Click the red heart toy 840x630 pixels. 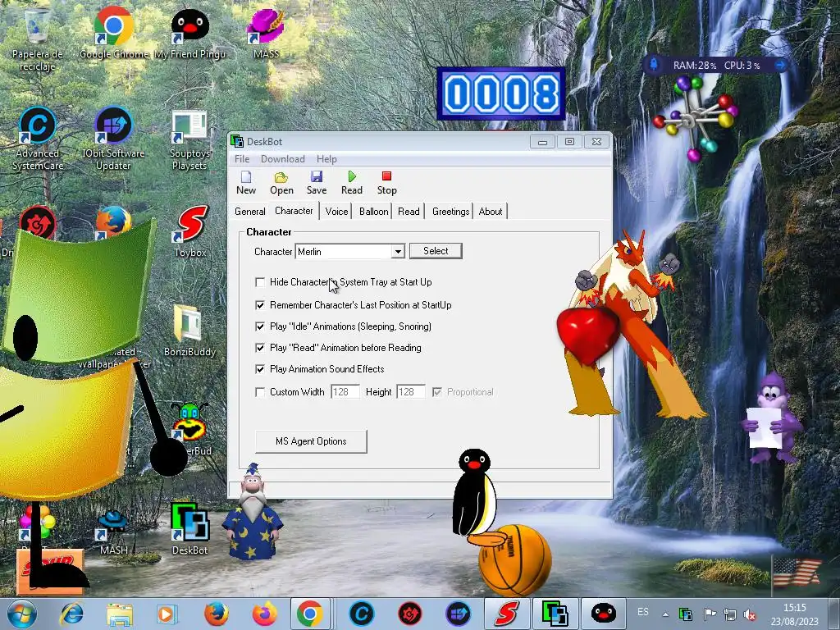click(x=587, y=335)
